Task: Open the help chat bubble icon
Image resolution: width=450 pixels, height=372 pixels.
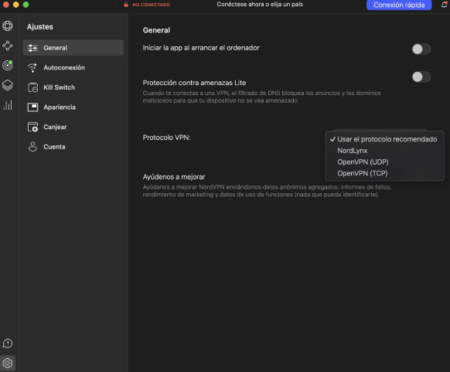Action: coord(8,343)
